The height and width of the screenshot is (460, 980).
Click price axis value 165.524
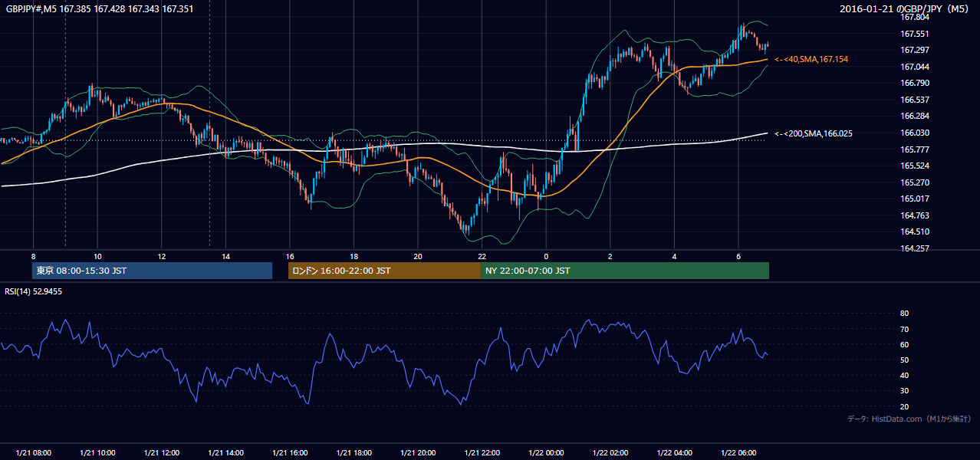[x=914, y=166]
